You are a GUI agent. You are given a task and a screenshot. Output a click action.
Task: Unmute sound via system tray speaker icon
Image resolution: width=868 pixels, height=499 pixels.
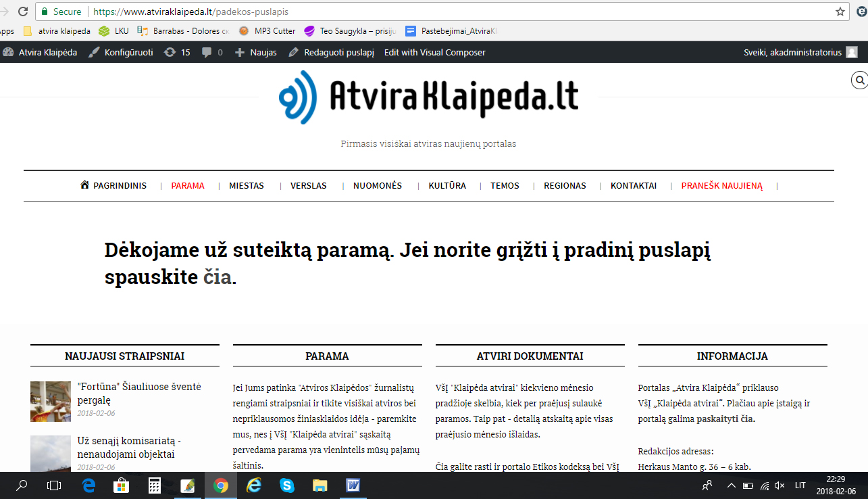point(780,485)
